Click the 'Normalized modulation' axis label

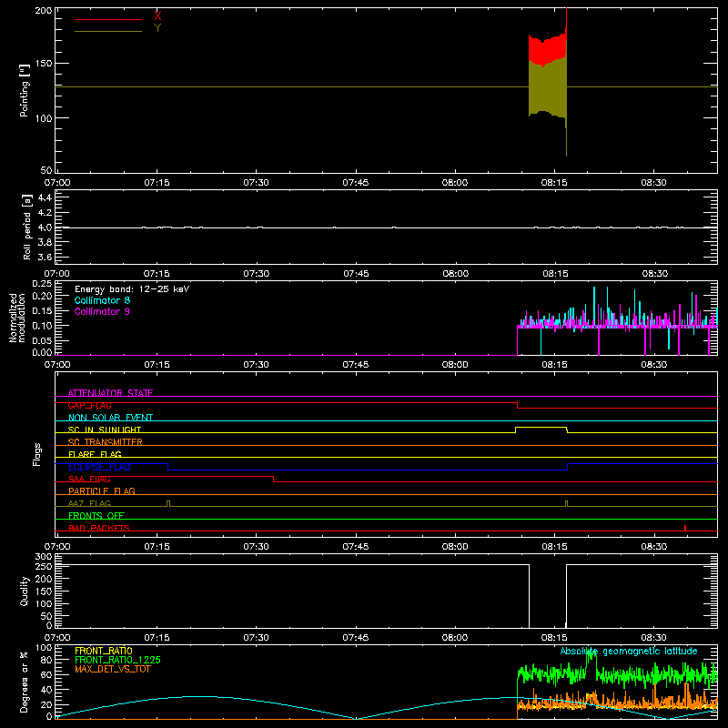click(17, 318)
